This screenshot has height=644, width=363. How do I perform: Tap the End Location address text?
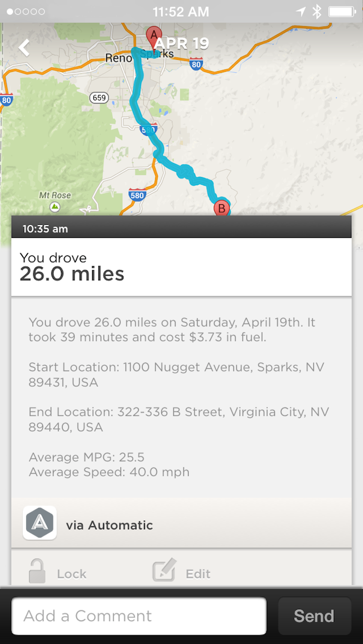[179, 420]
